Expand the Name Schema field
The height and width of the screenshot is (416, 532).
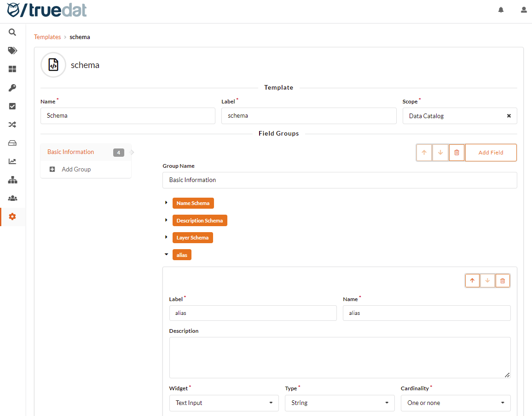pyautogui.click(x=166, y=203)
